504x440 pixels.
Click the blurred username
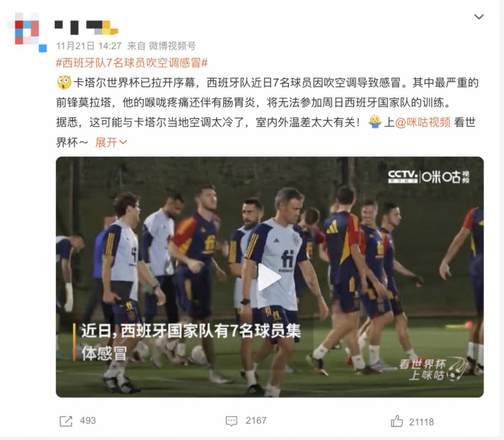(86, 28)
